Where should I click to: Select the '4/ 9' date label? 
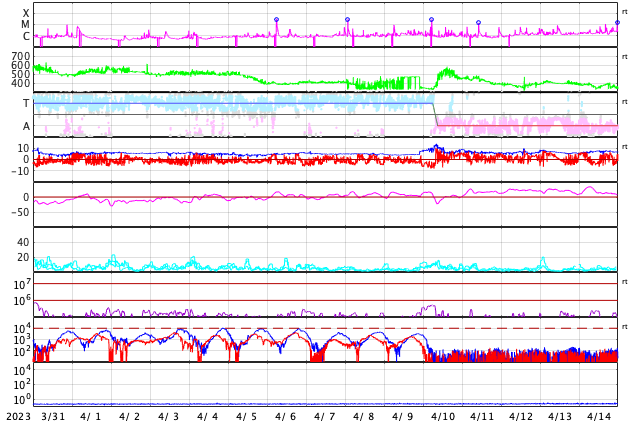pos(402,416)
